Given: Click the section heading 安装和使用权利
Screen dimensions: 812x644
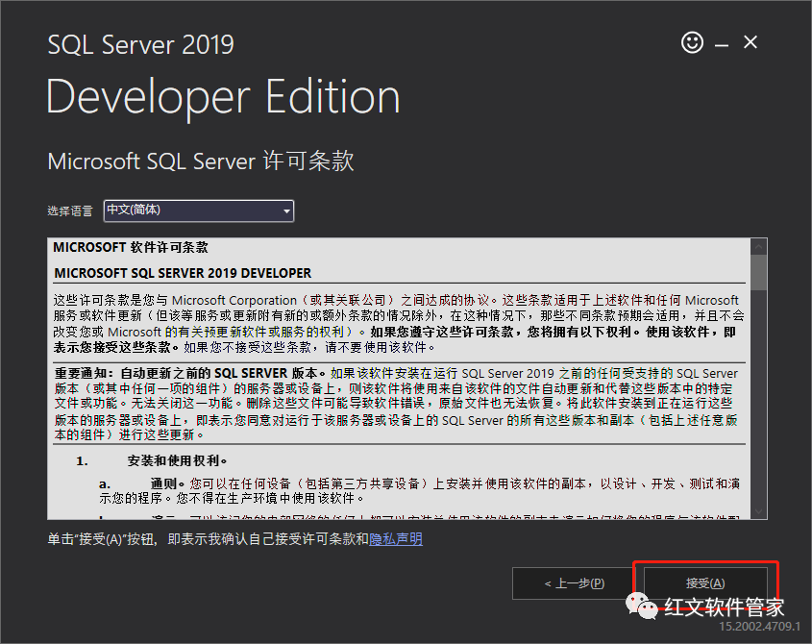Looking at the screenshot, I should 177,460.
